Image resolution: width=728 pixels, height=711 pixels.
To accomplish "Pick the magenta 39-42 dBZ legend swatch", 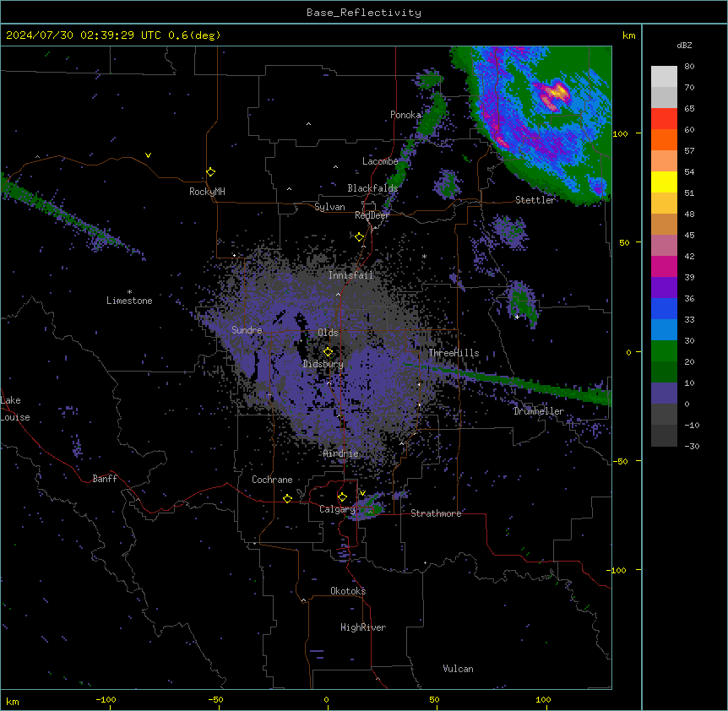I will pyautogui.click(x=664, y=266).
